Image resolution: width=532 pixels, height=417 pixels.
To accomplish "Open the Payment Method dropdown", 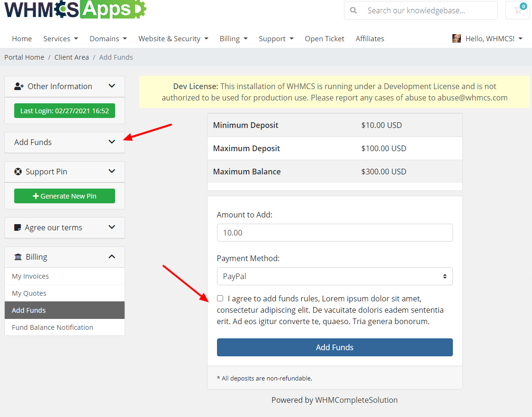I will (x=334, y=276).
